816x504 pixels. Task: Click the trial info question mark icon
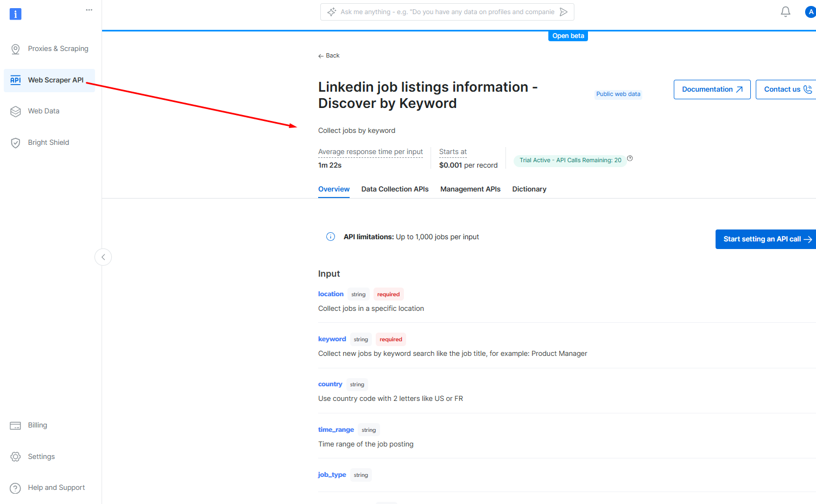point(630,158)
